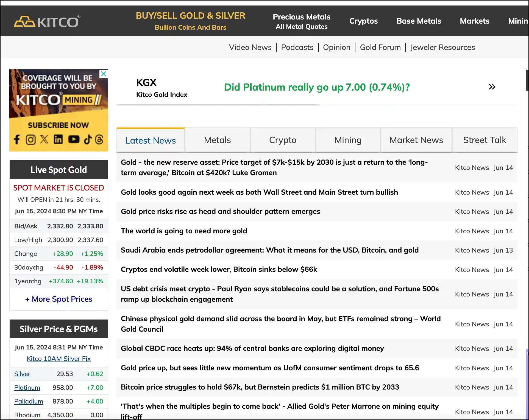529x420 pixels.
Task: Open Kitco's YouTube icon
Action: 74,139
